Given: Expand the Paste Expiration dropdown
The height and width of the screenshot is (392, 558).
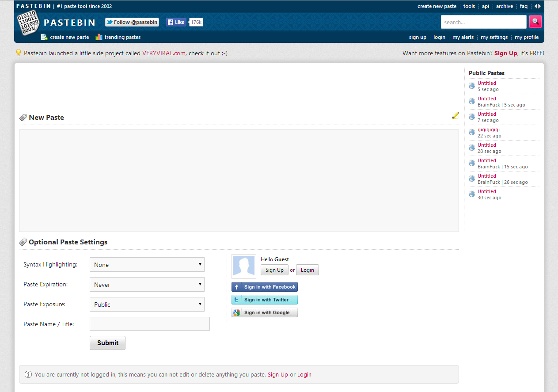Looking at the screenshot, I should (147, 285).
